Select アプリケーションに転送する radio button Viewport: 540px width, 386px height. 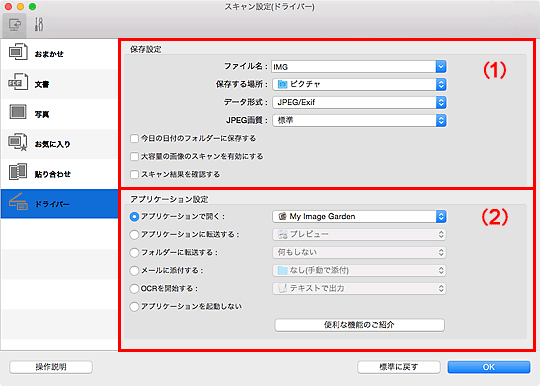coord(134,235)
